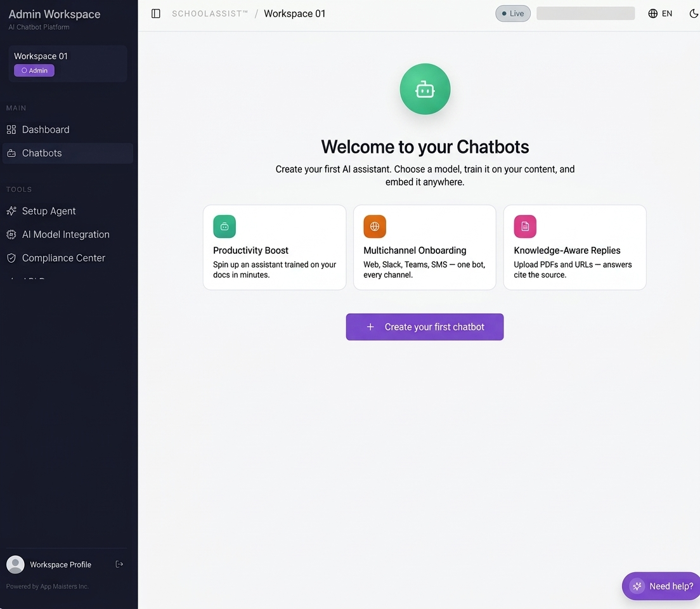Toggle dark mode moon icon

click(x=694, y=13)
